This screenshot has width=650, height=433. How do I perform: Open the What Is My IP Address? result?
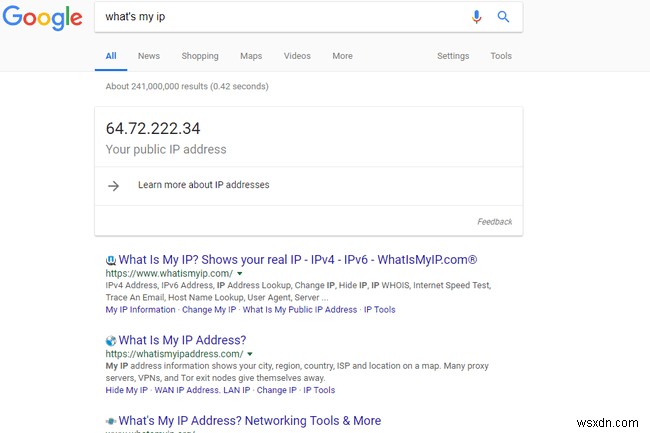pyautogui.click(x=182, y=341)
